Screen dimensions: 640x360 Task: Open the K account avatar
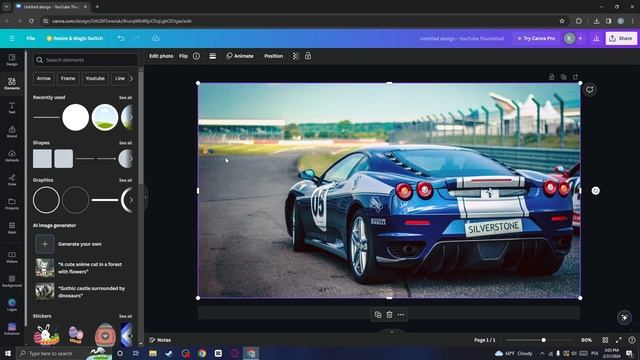point(569,38)
